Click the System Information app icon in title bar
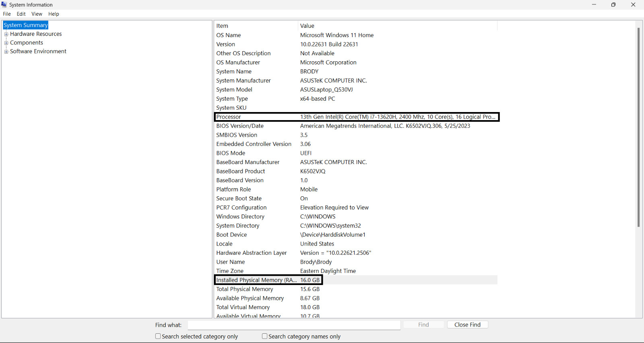 [x=4, y=4]
